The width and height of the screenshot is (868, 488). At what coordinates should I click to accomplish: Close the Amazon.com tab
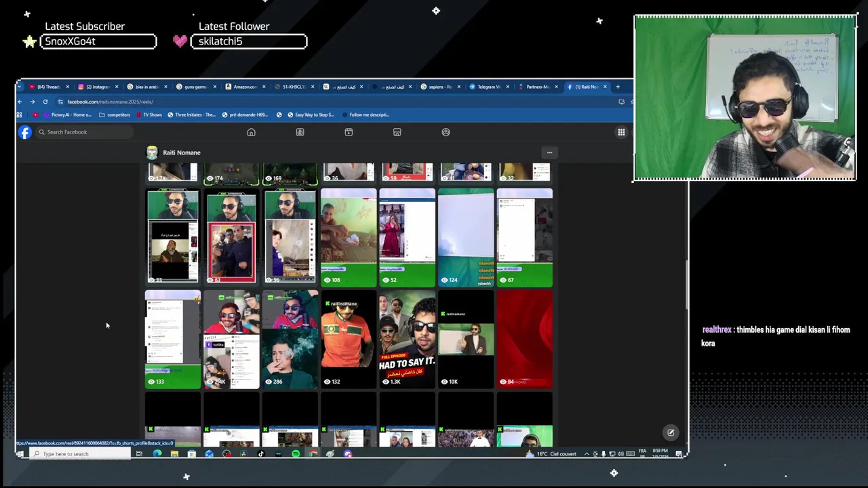[263, 87]
